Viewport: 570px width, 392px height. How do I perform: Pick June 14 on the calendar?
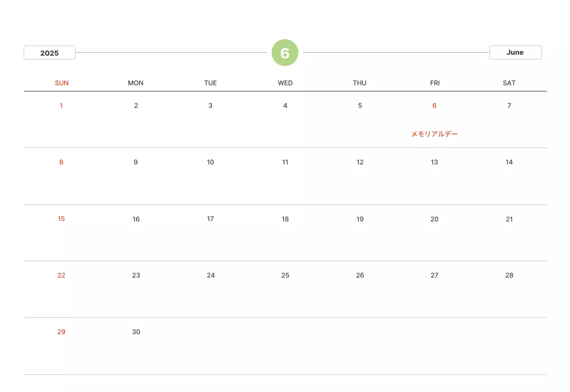coord(509,162)
